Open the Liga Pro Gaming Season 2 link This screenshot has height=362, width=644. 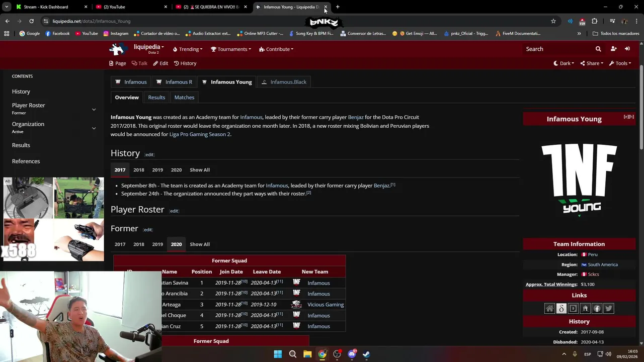tap(200, 134)
